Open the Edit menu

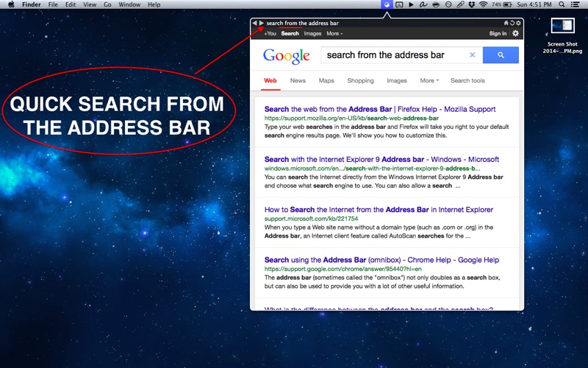pos(71,4)
